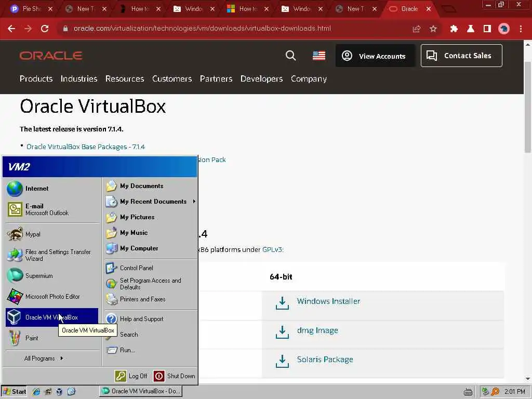
Task: Click the Oracle logo
Action: coord(51,56)
